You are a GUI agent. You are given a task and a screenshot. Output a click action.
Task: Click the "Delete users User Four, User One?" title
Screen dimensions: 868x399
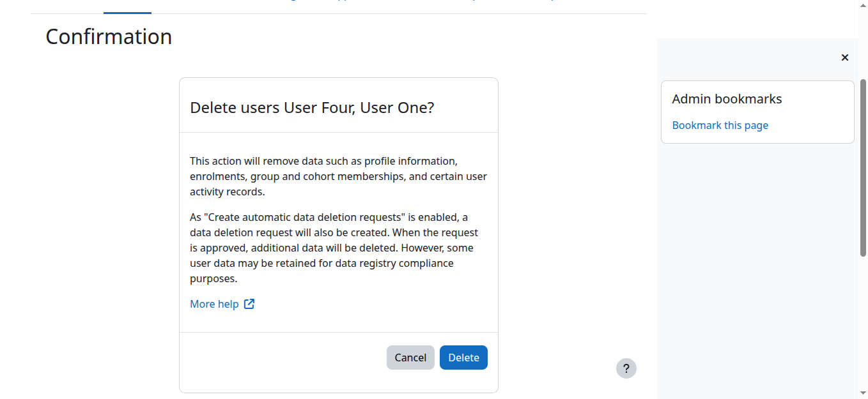[x=312, y=108]
